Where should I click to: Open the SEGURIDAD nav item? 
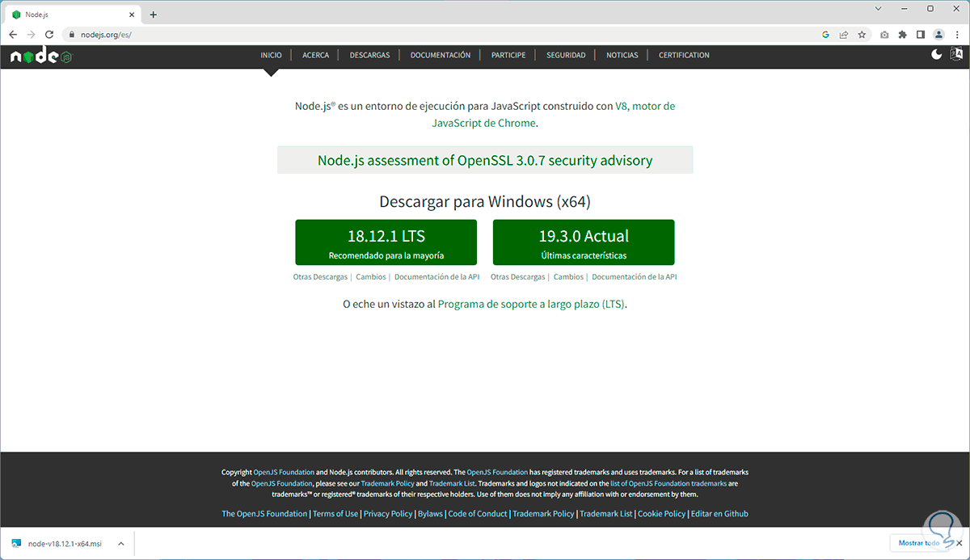point(566,55)
